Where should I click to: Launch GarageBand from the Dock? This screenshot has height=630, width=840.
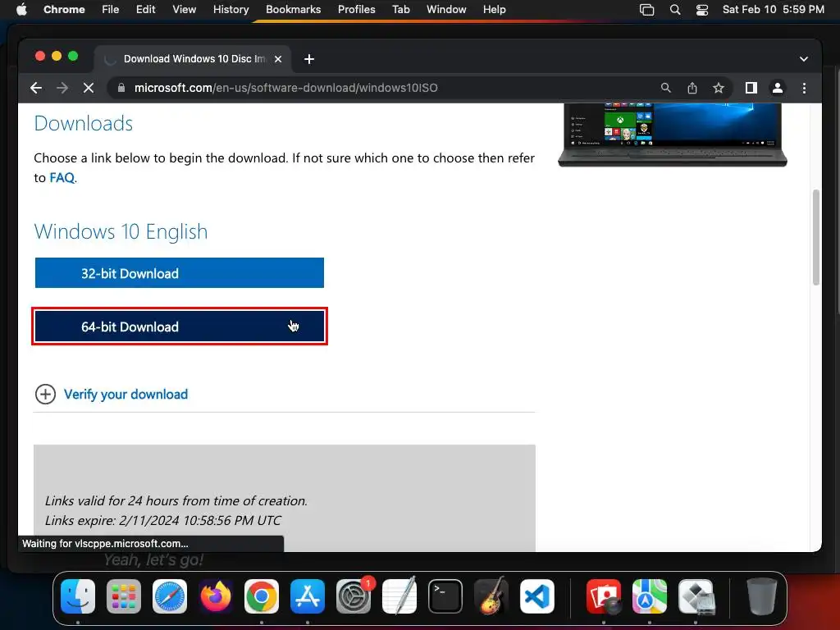pos(491,596)
